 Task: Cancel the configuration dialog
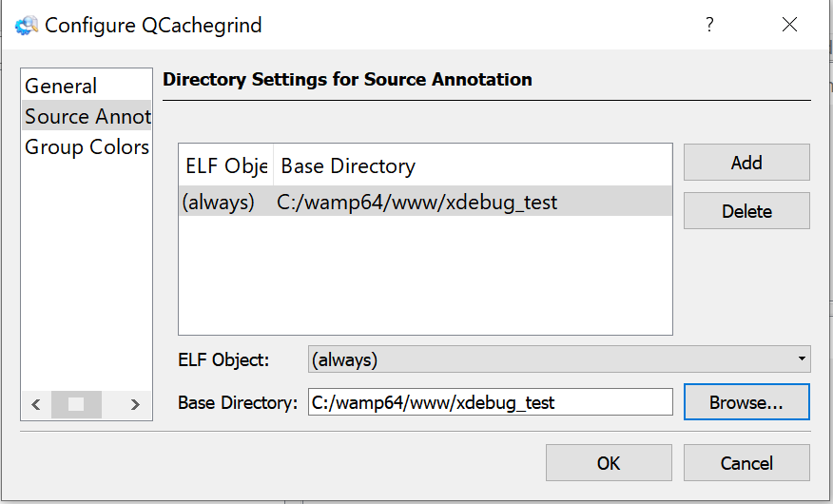coord(746,463)
